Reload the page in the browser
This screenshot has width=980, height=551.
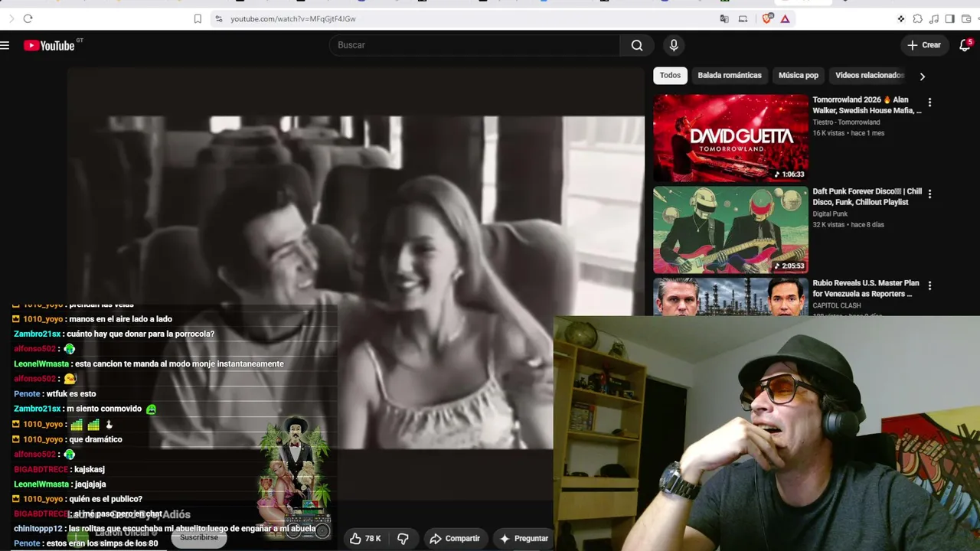(28, 18)
